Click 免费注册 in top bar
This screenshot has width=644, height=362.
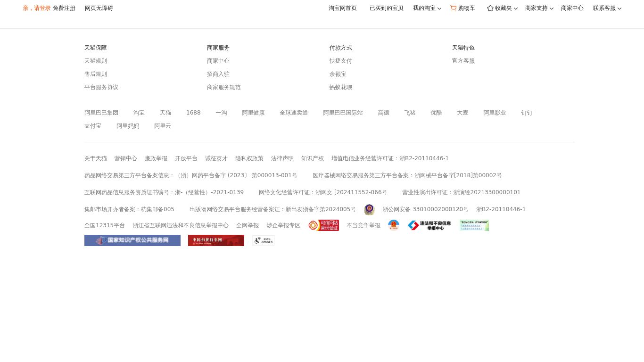(x=64, y=8)
